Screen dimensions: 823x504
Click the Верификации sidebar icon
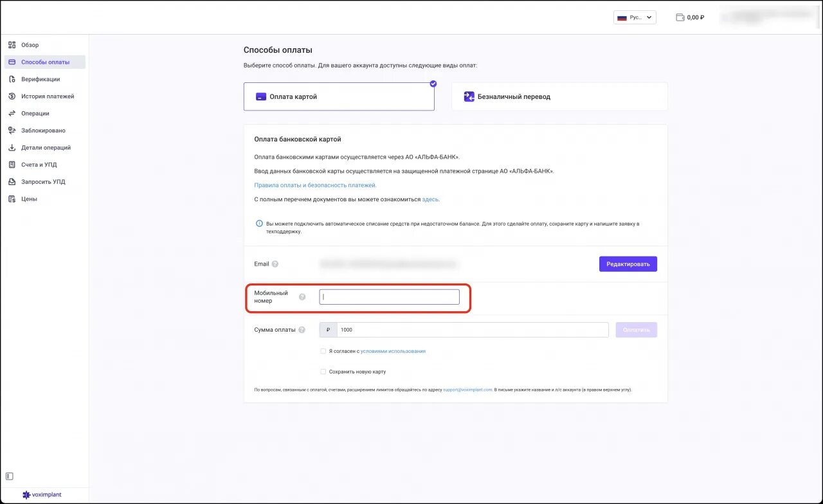pos(12,79)
